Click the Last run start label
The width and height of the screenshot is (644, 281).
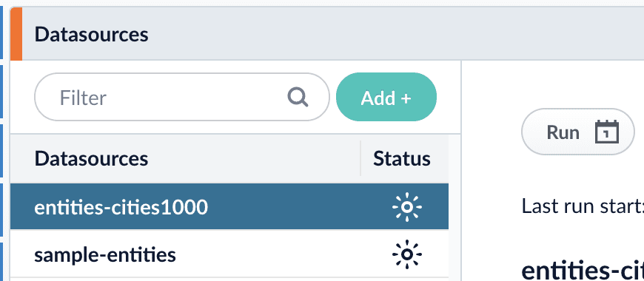click(583, 206)
